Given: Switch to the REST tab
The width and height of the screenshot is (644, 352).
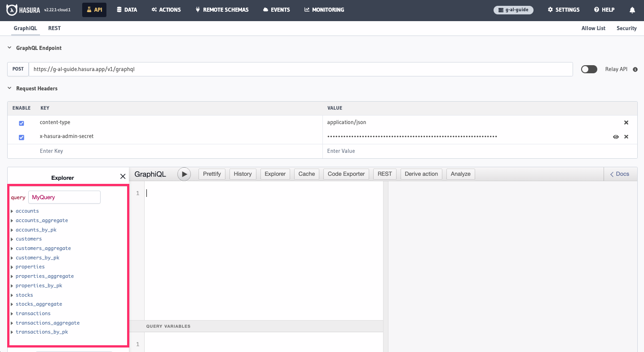Looking at the screenshot, I should 54,28.
